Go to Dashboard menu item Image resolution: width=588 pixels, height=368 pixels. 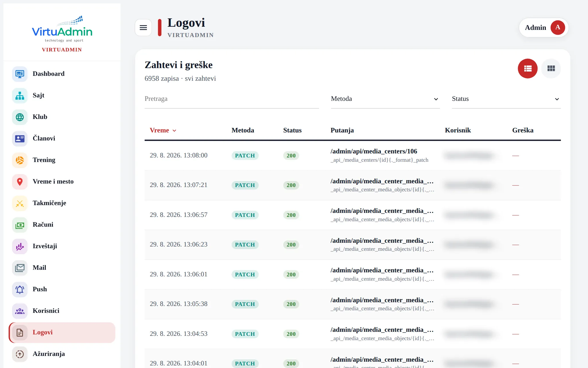[x=62, y=74]
